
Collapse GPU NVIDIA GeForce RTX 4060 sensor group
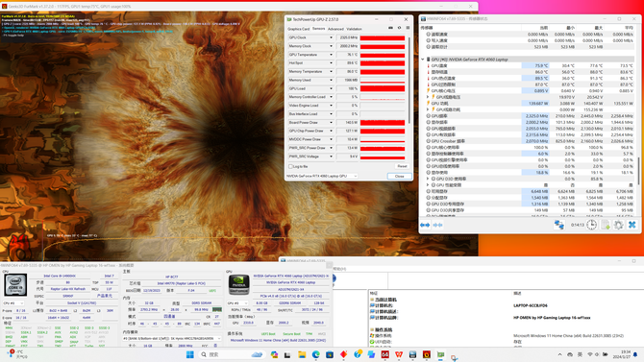click(x=423, y=60)
